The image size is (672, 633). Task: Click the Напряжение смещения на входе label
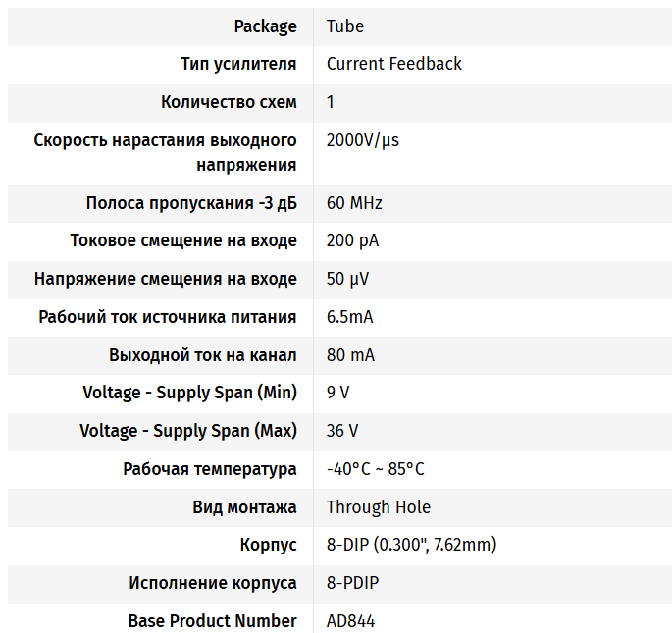coord(165,279)
